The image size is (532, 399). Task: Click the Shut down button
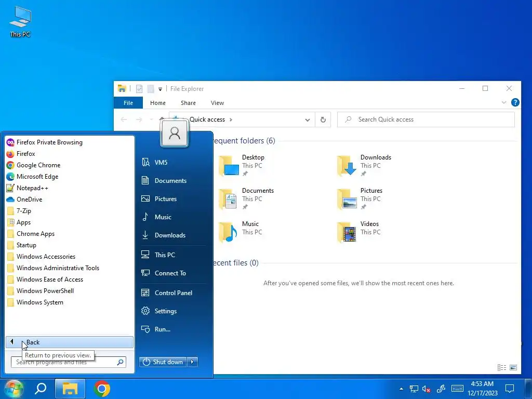(x=163, y=362)
